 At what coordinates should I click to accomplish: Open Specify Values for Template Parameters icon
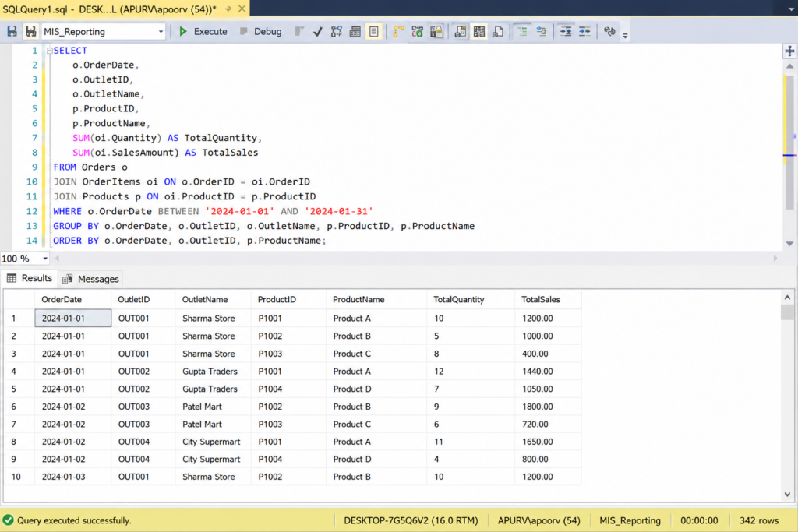(x=609, y=31)
